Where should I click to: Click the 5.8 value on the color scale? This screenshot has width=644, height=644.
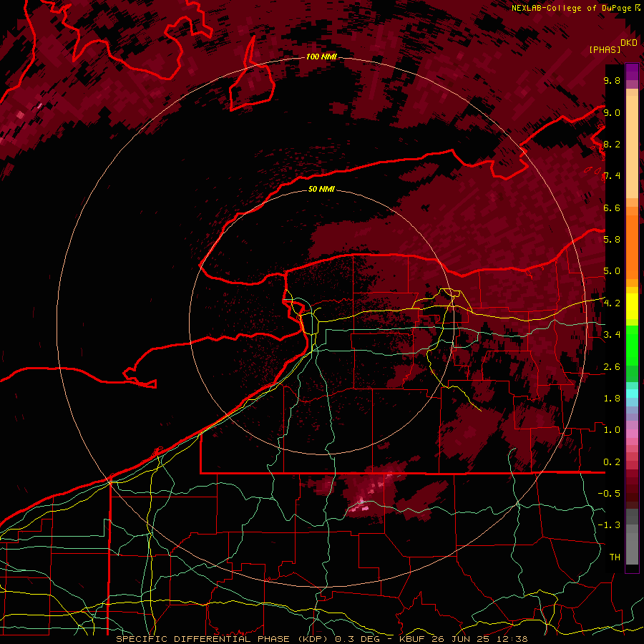click(612, 240)
